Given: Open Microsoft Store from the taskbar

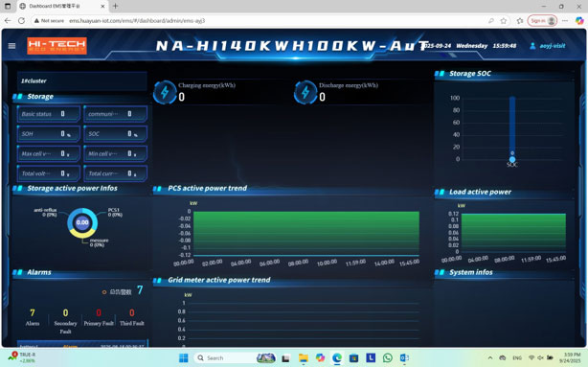Looking at the screenshot, I should 353,357.
